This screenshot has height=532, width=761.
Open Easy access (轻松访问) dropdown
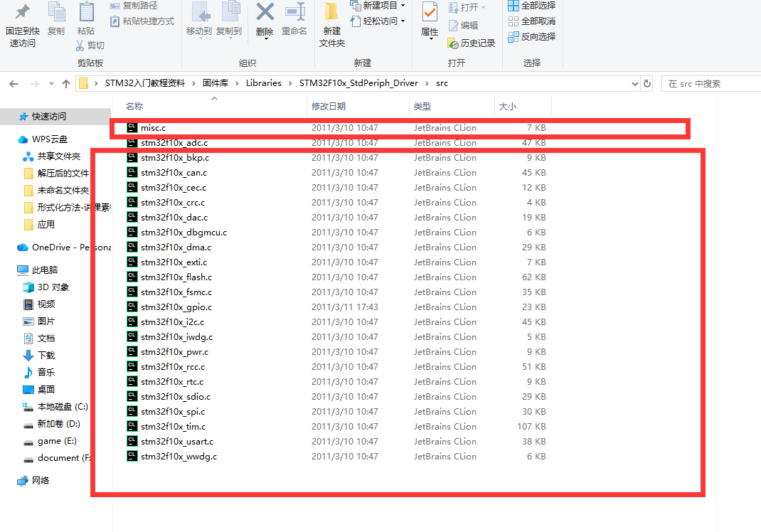(377, 21)
